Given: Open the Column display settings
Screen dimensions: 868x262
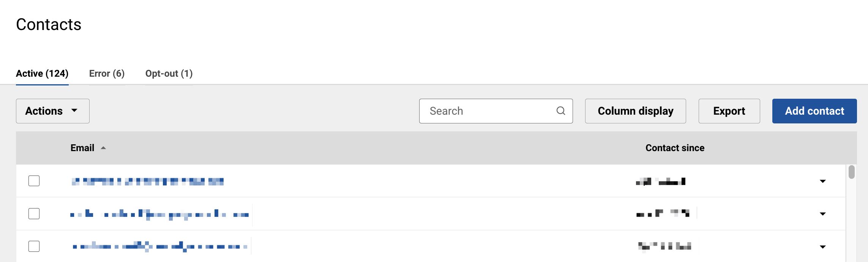Looking at the screenshot, I should click(635, 111).
